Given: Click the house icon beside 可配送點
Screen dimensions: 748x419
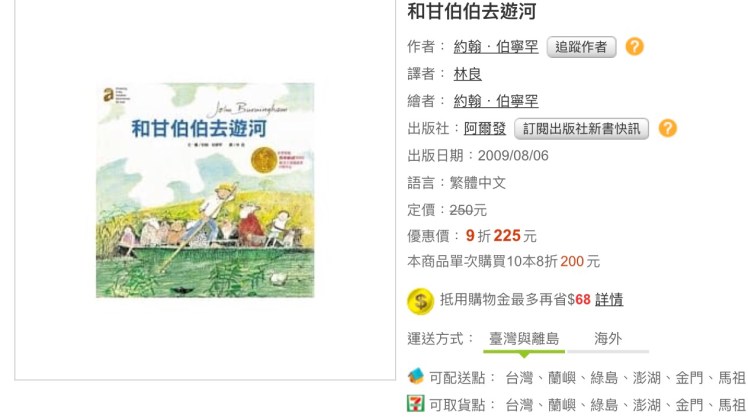Looking at the screenshot, I should (x=416, y=377).
